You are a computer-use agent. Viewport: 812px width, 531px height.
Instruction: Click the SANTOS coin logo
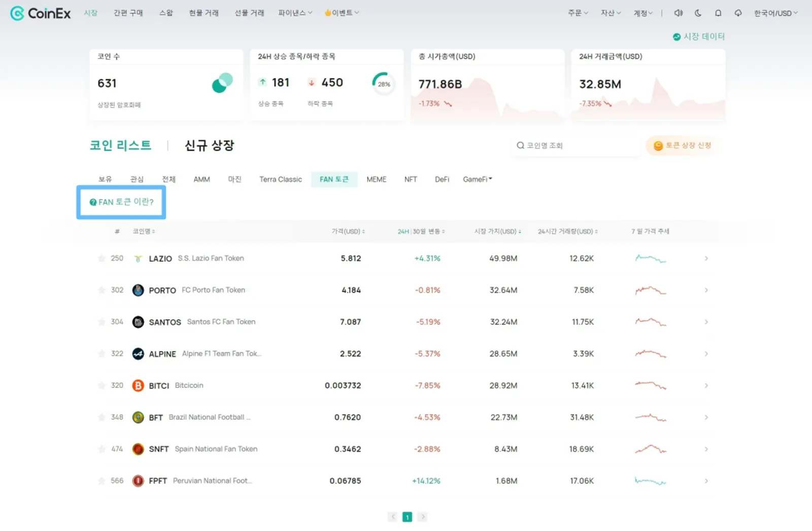138,322
